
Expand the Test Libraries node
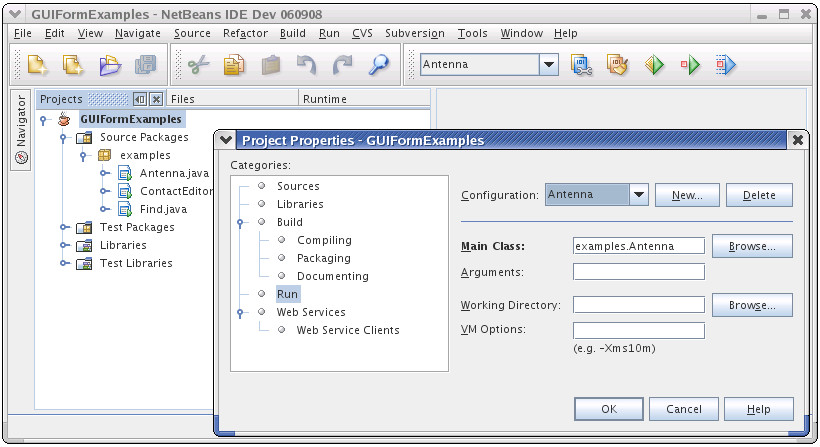(63, 263)
